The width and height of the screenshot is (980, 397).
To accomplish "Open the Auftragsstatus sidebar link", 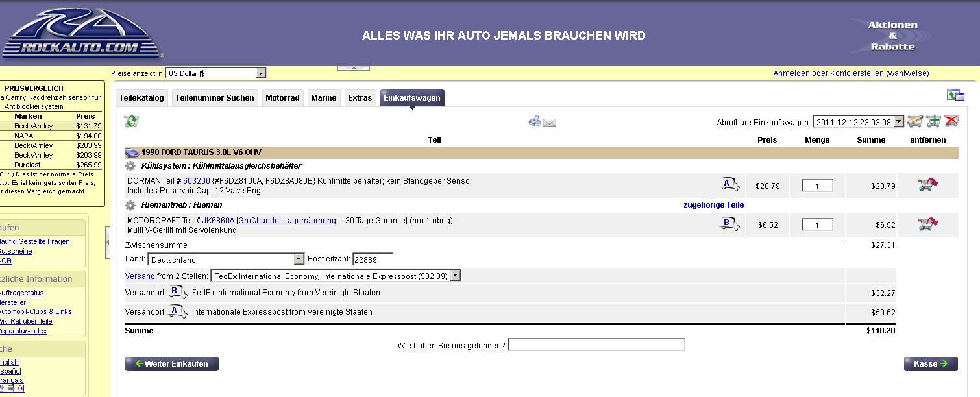I will click(x=22, y=293).
